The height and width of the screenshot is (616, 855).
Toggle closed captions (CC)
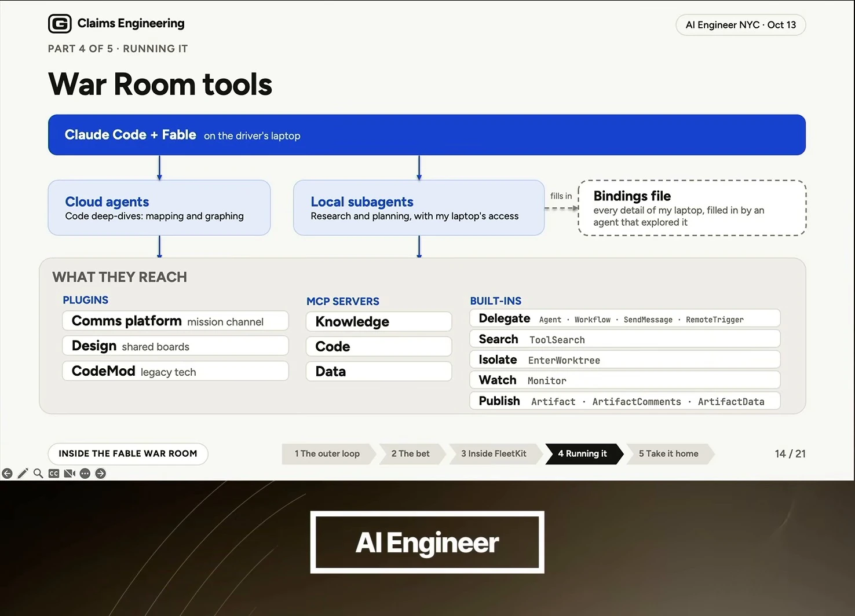click(54, 474)
